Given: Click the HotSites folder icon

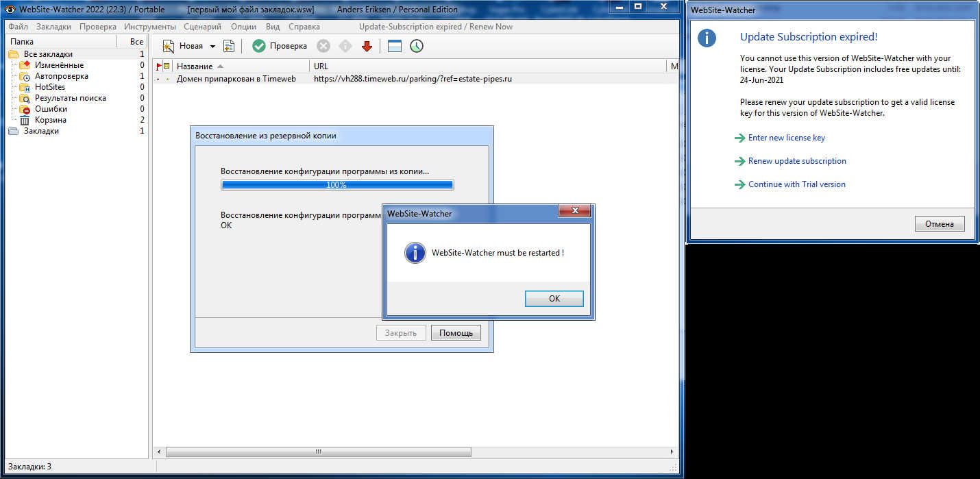Looking at the screenshot, I should coord(25,87).
